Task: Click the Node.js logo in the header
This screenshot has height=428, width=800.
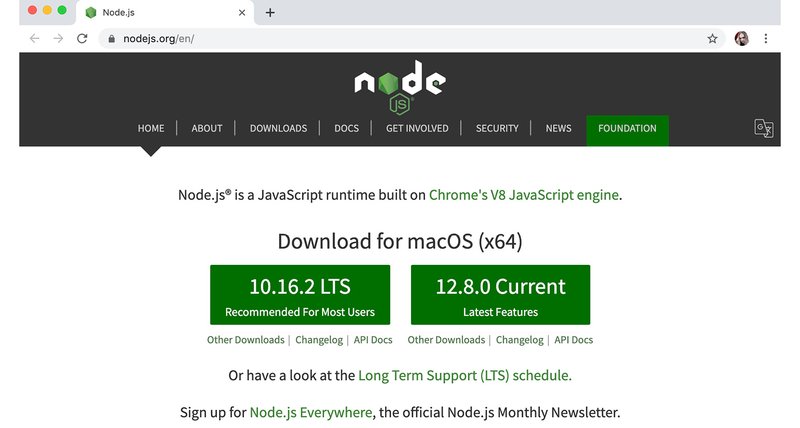Action: click(x=400, y=87)
